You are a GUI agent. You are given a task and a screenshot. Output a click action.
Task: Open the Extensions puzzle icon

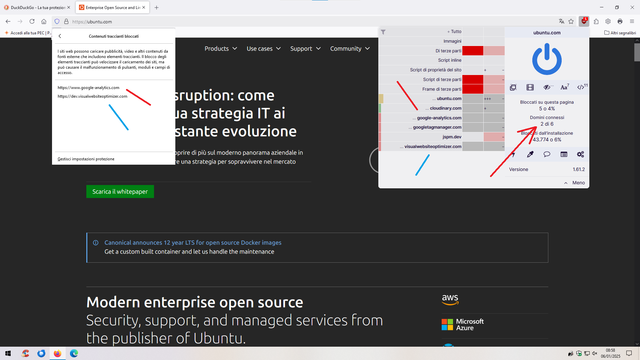click(596, 21)
